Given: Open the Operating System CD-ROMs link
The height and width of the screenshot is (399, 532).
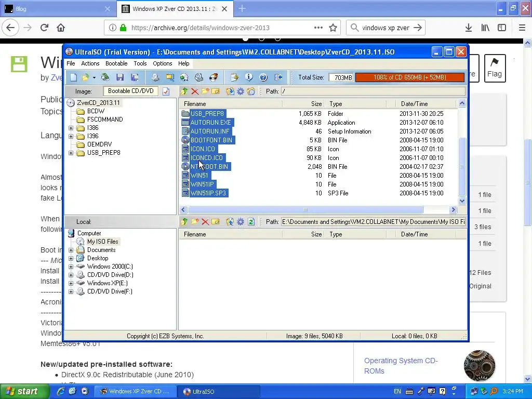Looking at the screenshot, I should 401,366.
